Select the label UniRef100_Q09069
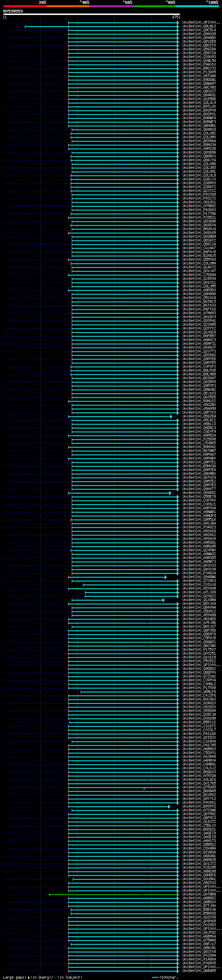The image size is (222, 980). (x=199, y=921)
